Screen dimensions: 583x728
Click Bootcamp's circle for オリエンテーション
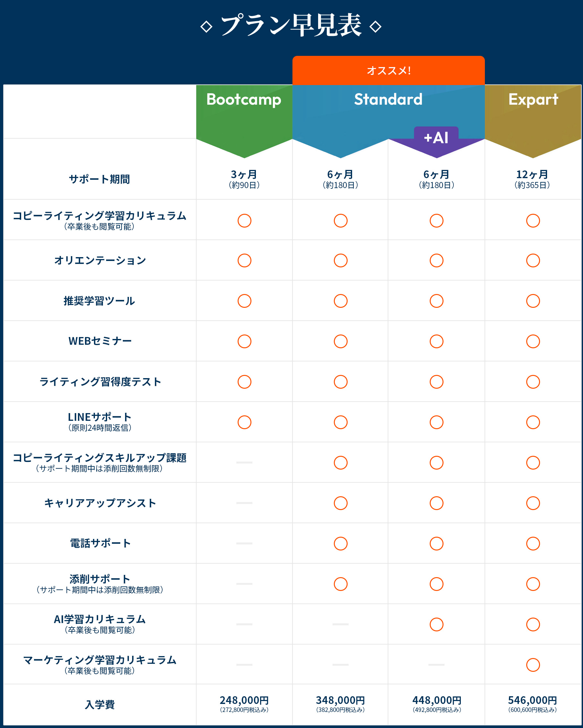(244, 260)
